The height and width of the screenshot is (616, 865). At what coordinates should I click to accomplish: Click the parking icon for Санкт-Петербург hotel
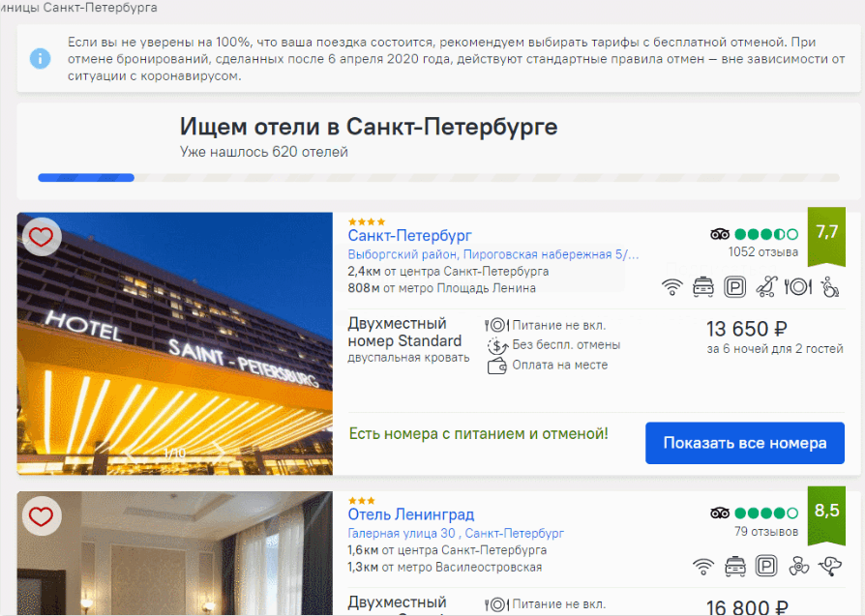tap(734, 287)
